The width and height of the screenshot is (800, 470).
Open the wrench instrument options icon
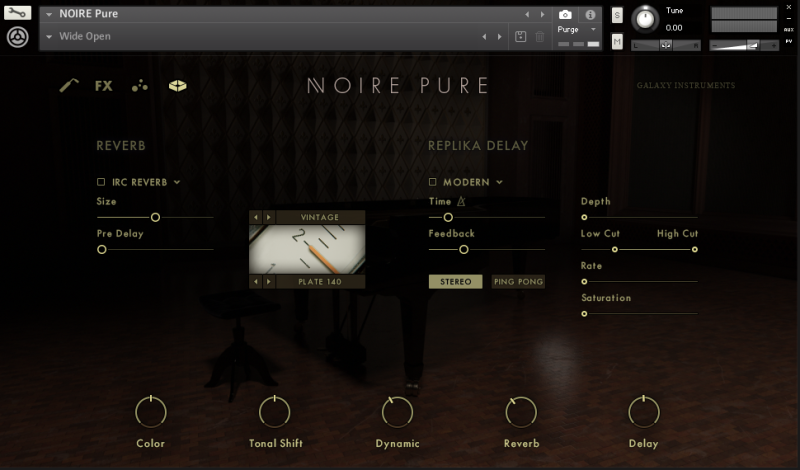click(17, 13)
